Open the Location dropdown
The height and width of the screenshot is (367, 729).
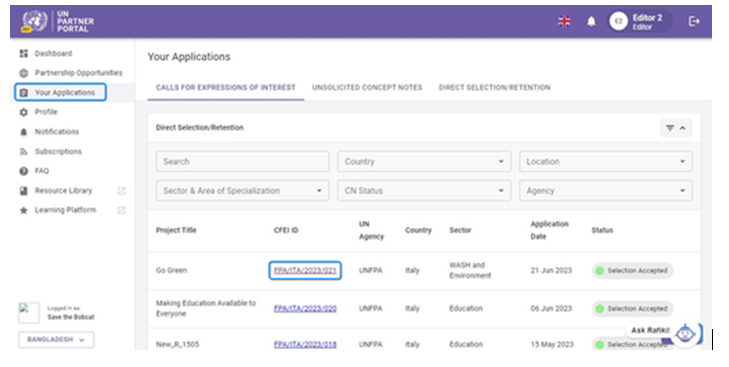tap(605, 161)
